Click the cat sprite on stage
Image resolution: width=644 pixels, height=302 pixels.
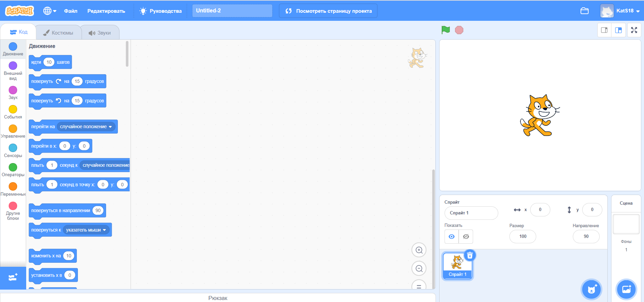[540, 115]
